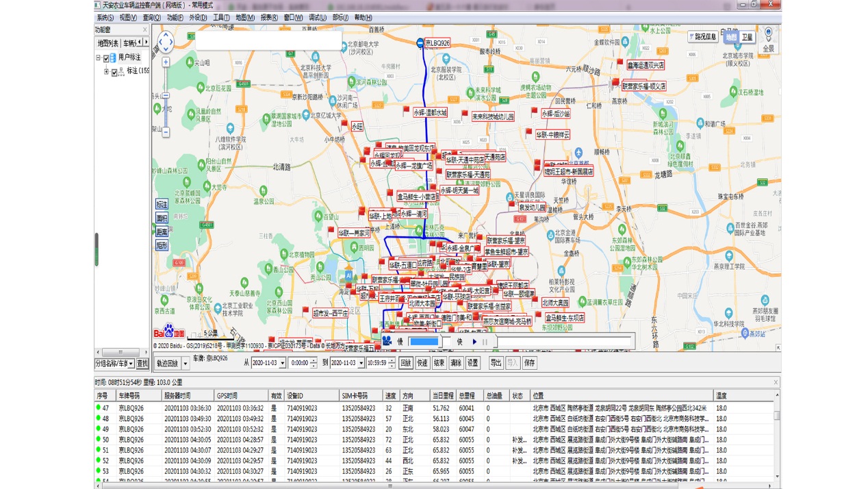Close the 功能窗 panel
The width and height of the screenshot is (868, 489).
tap(145, 30)
